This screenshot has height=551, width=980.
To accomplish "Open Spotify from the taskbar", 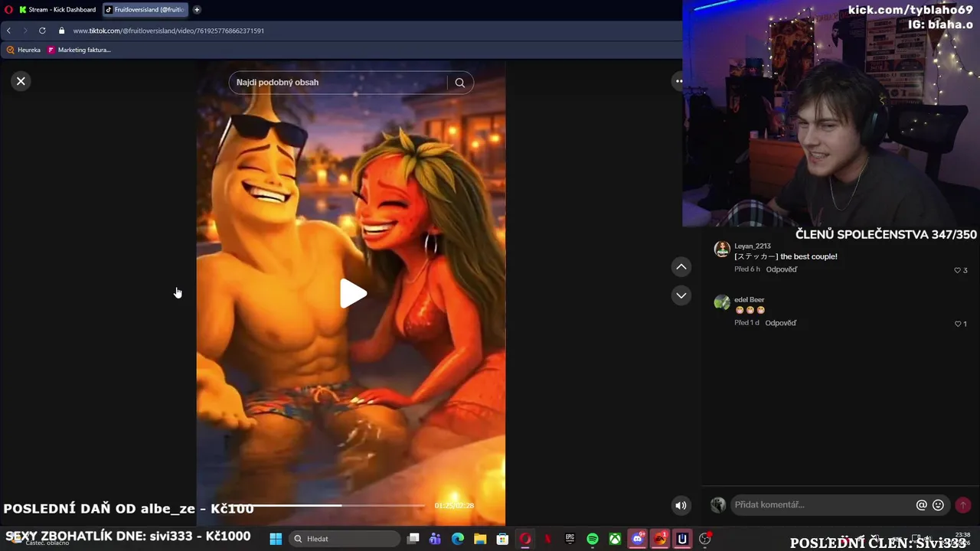I will click(593, 539).
